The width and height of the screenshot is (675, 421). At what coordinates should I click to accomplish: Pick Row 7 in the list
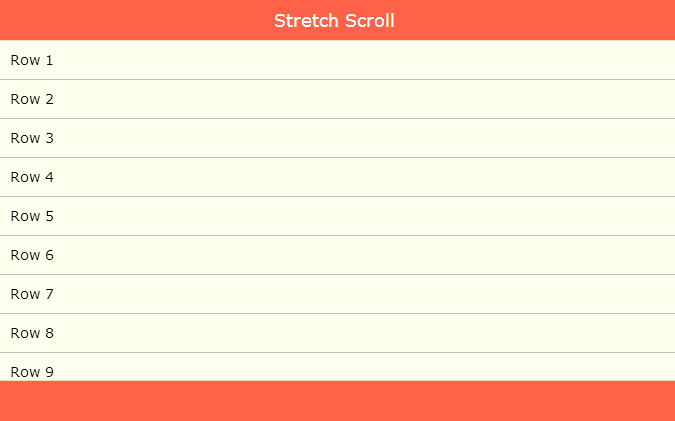click(32, 294)
